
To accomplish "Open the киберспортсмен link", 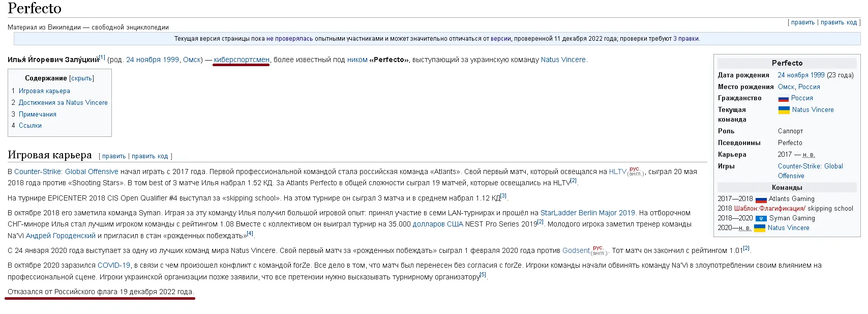I will 242,60.
